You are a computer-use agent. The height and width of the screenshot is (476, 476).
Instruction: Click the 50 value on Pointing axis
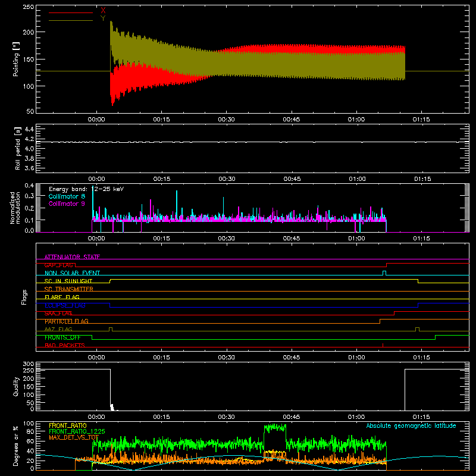(30, 111)
